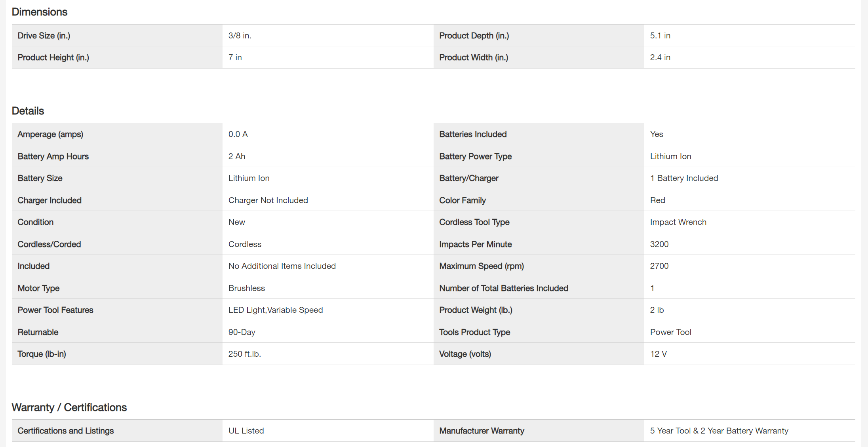Select the 2700 maximum speed value

tap(659, 266)
